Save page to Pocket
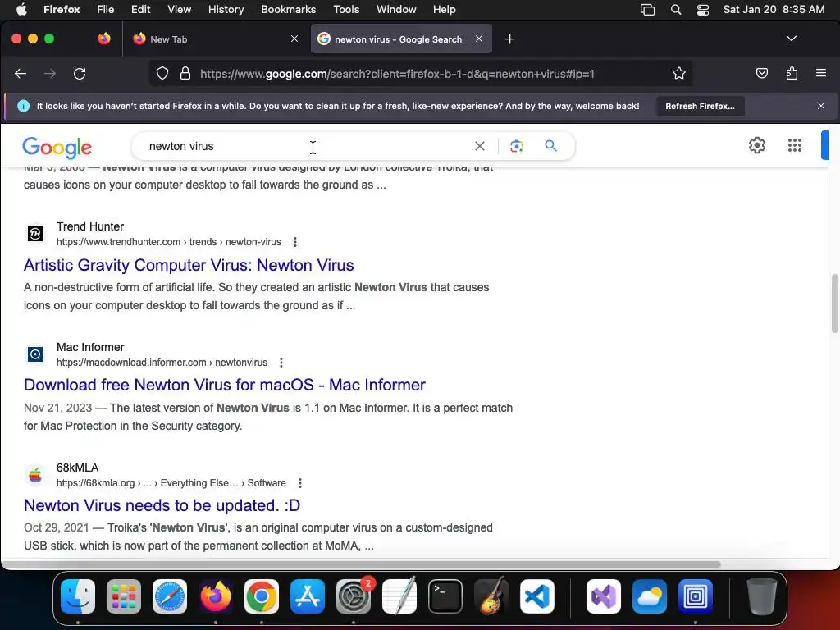 [762, 73]
